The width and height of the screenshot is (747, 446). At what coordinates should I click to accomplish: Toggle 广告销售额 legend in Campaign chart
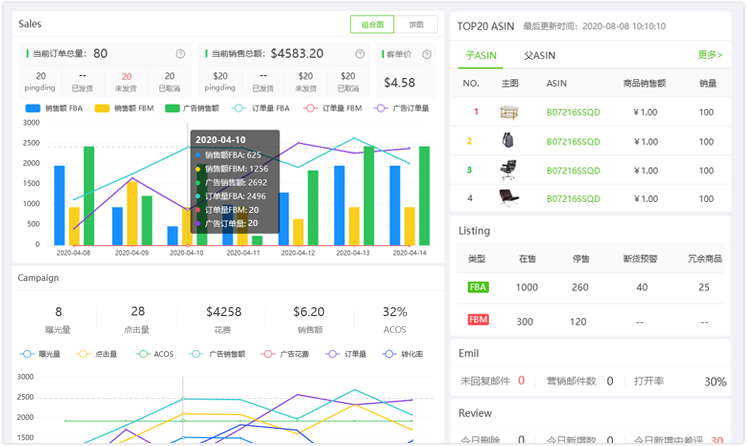coord(217,354)
